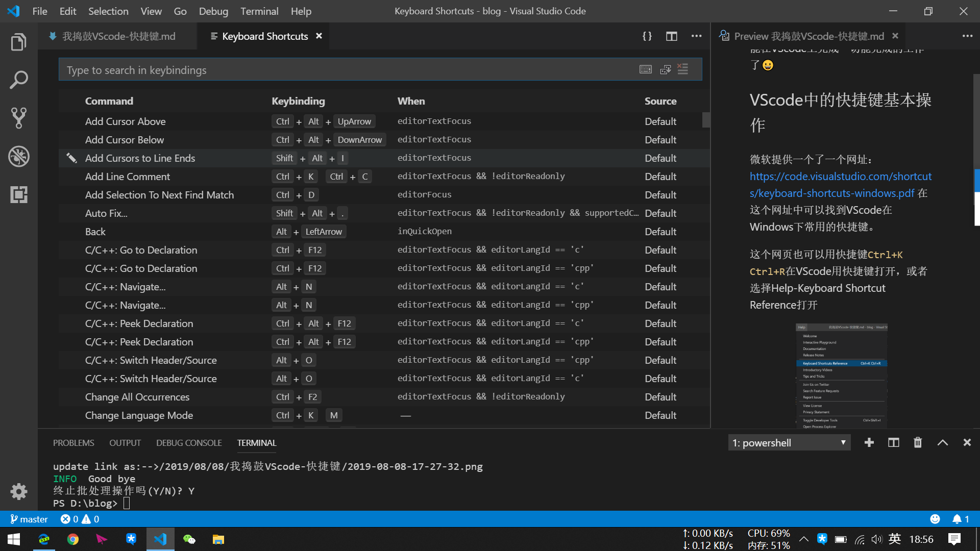The height and width of the screenshot is (551, 980).
Task: Click the Command column header
Action: click(x=109, y=101)
